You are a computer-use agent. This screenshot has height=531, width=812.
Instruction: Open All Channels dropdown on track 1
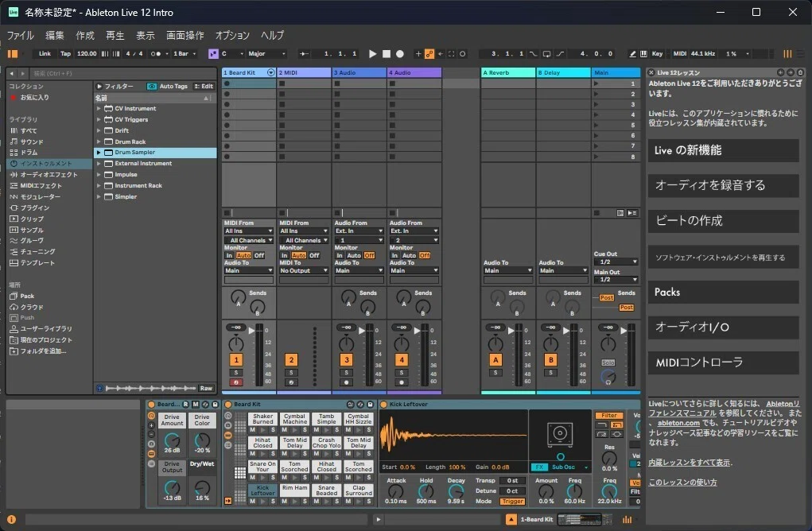coord(249,240)
